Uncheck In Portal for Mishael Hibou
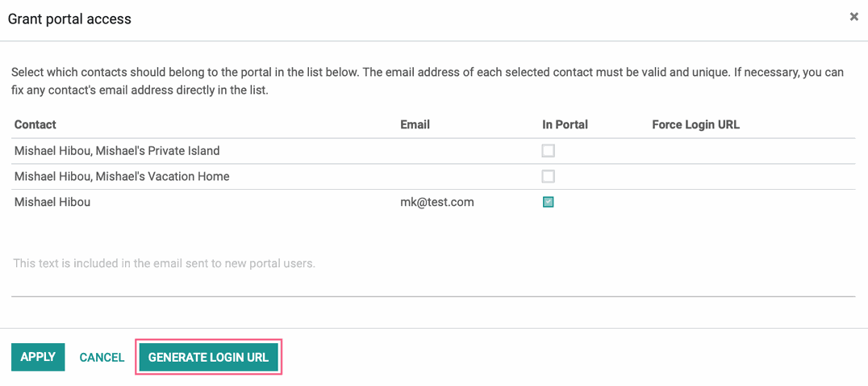The width and height of the screenshot is (868, 386). click(x=548, y=202)
